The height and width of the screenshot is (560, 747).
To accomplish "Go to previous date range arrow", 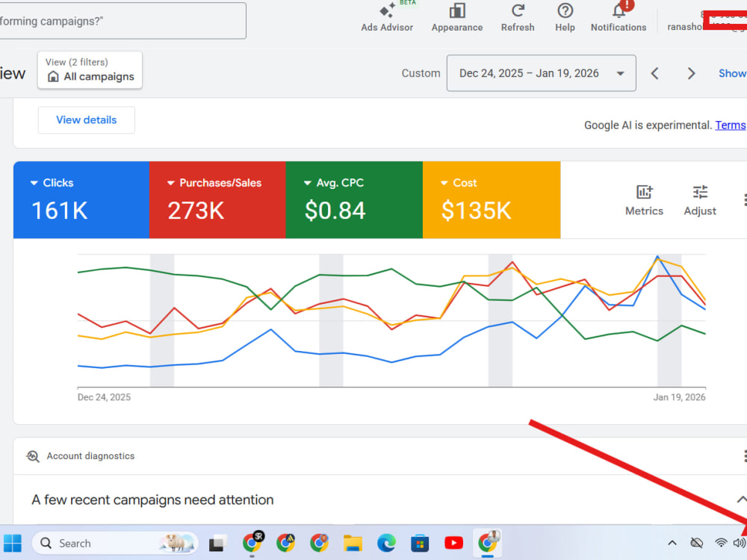I will pos(655,73).
